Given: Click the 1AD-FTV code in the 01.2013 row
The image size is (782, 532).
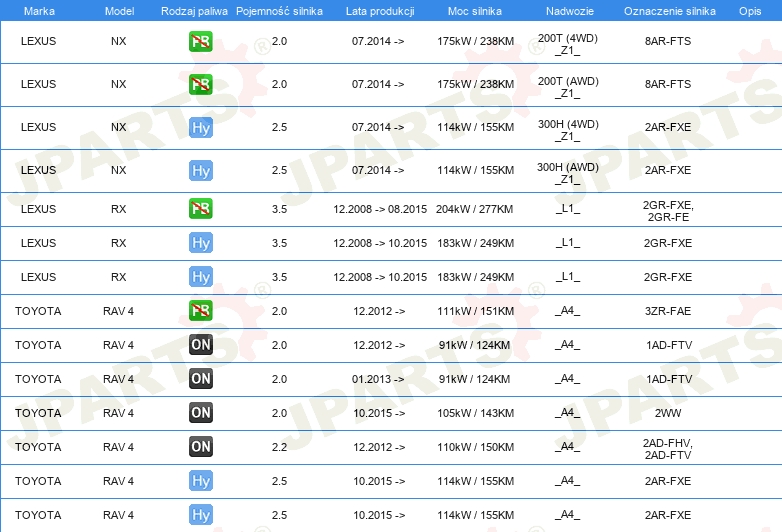Looking at the screenshot, I should click(x=669, y=379).
